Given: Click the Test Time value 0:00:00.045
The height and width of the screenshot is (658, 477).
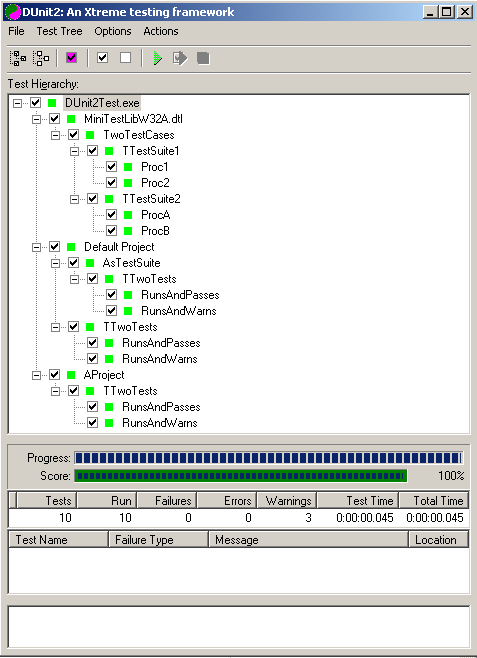Looking at the screenshot, I should pos(365,518).
